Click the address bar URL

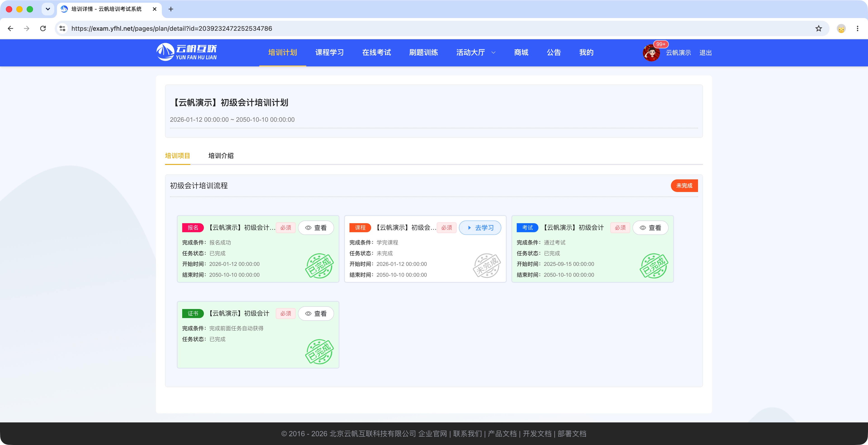(x=172, y=29)
